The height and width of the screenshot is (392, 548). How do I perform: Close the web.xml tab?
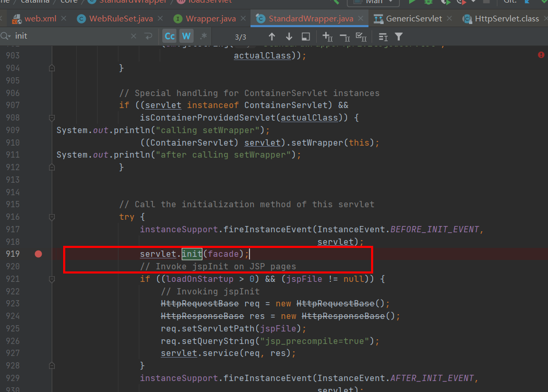[64, 19]
